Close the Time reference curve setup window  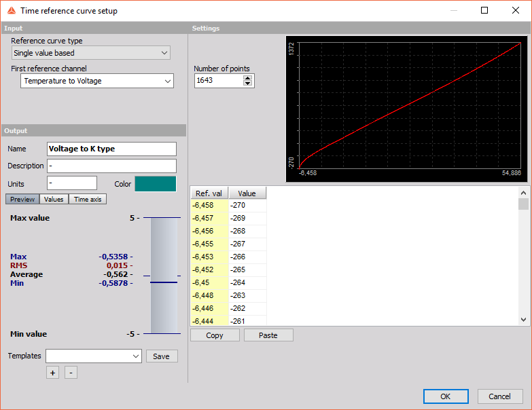[x=516, y=10]
